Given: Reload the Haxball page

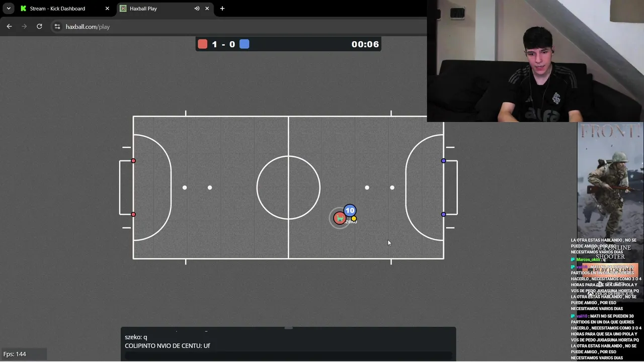Looking at the screenshot, I should pos(39,27).
